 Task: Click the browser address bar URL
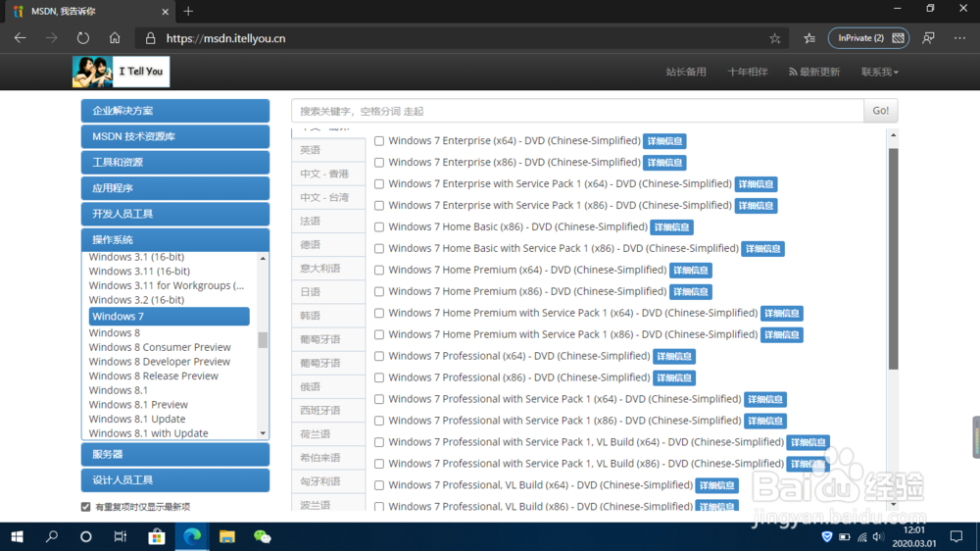pos(225,38)
